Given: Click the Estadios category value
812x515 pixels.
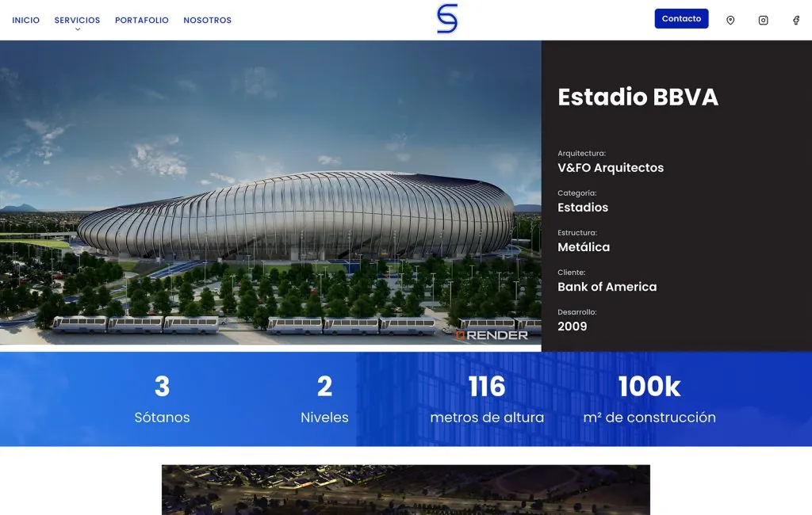Looking at the screenshot, I should [583, 208].
